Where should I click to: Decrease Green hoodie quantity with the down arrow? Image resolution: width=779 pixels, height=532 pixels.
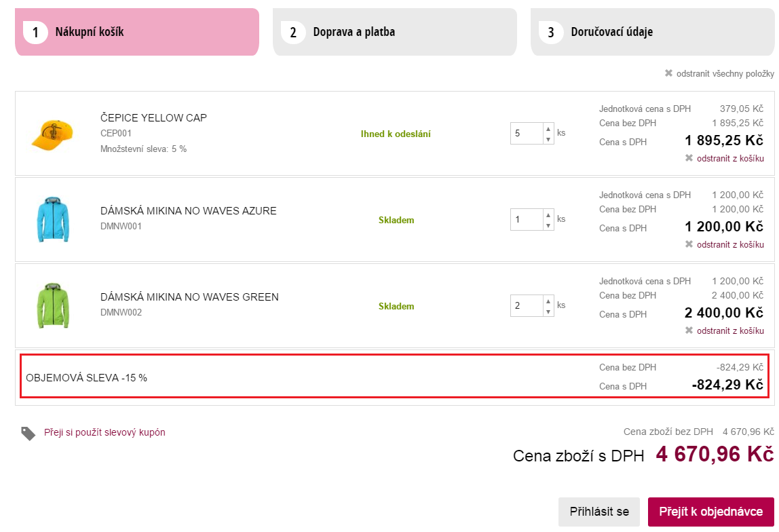pos(548,311)
